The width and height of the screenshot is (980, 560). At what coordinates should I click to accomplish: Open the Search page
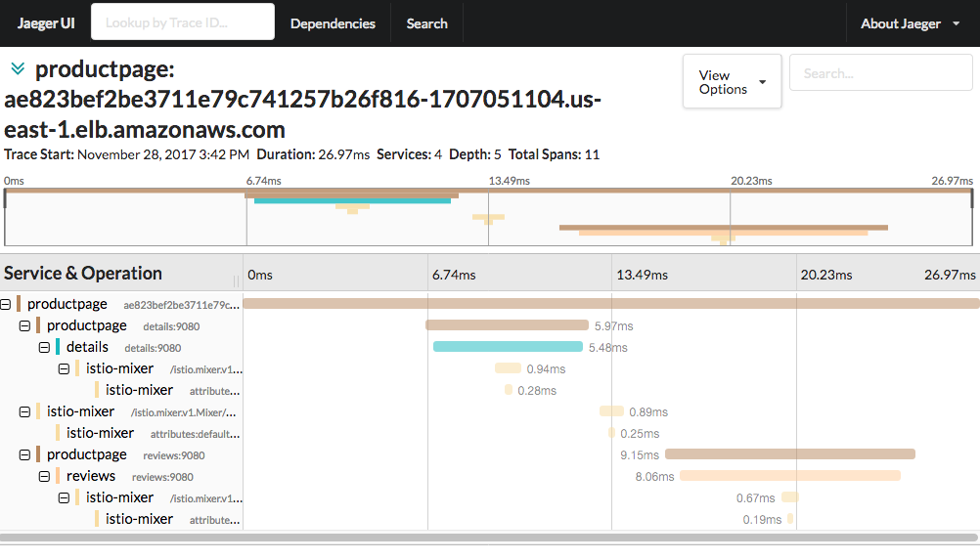(x=426, y=23)
